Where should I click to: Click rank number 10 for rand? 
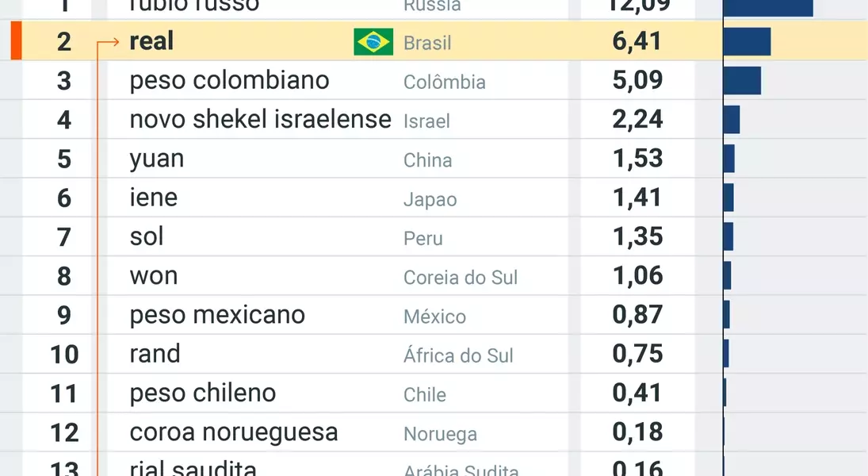pyautogui.click(x=64, y=355)
